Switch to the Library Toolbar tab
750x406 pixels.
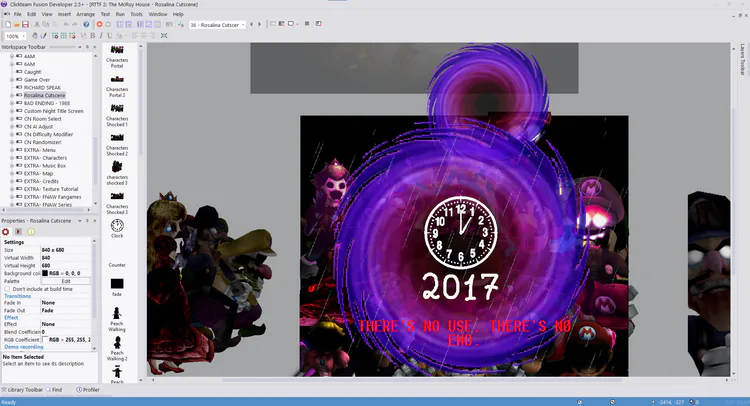pos(22,390)
